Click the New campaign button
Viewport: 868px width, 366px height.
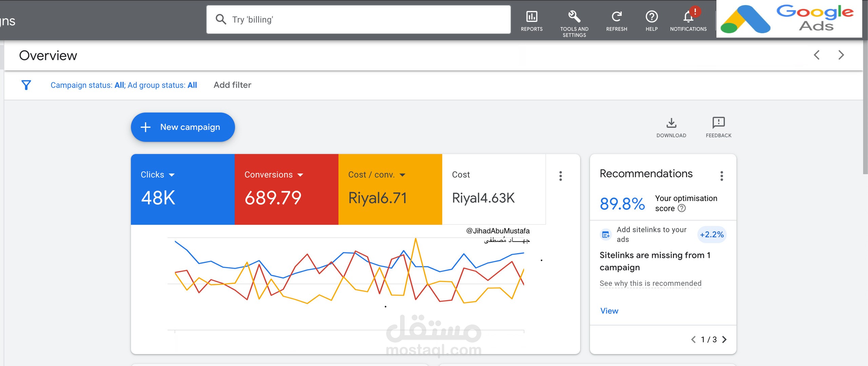182,127
